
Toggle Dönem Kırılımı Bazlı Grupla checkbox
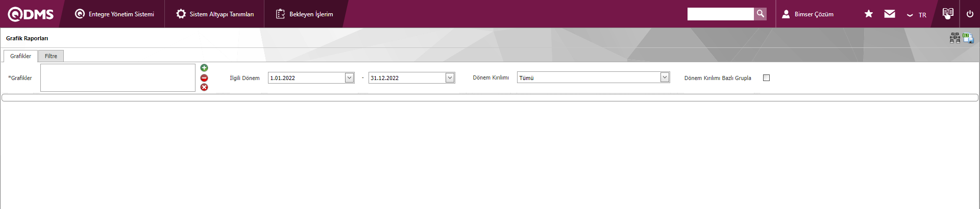point(766,78)
